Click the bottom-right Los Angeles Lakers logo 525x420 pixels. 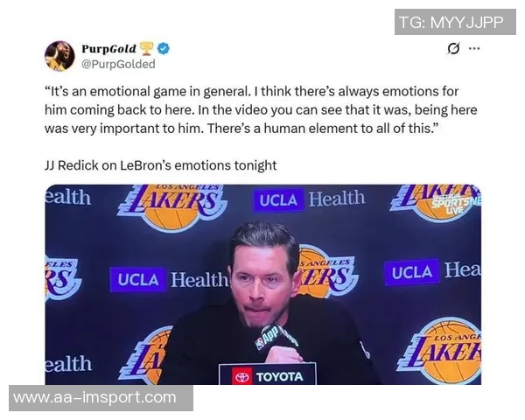point(442,350)
